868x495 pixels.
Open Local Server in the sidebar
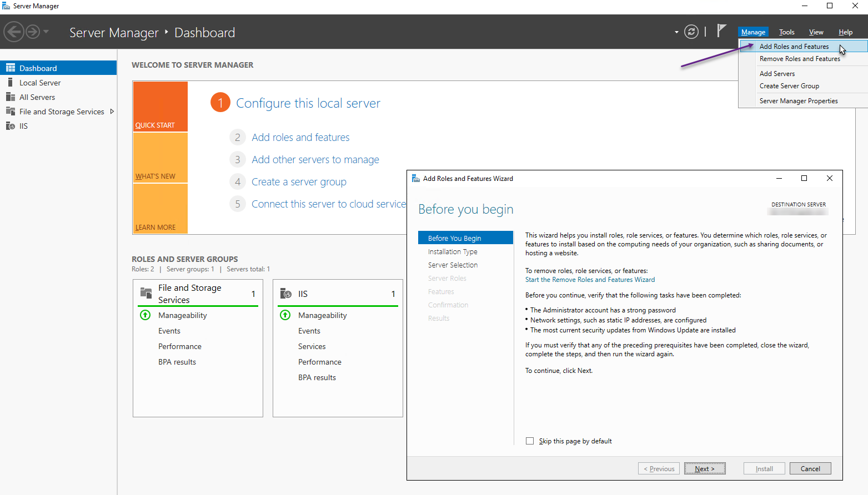tap(58, 83)
